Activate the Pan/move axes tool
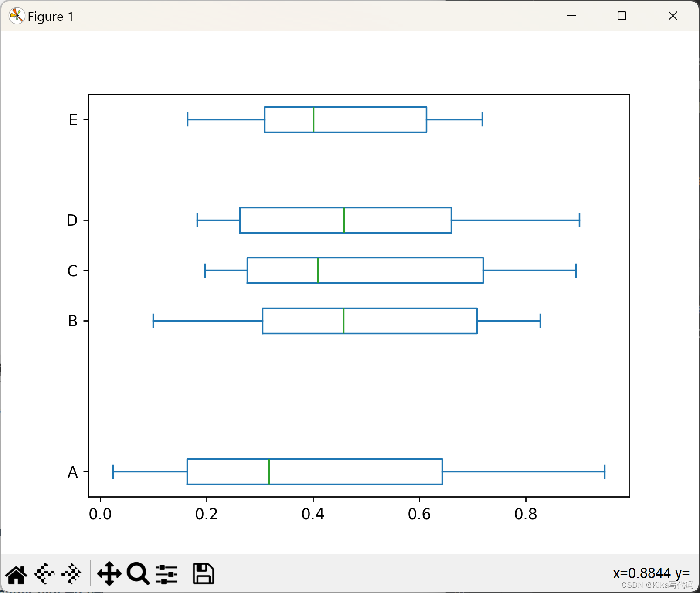 tap(109, 574)
